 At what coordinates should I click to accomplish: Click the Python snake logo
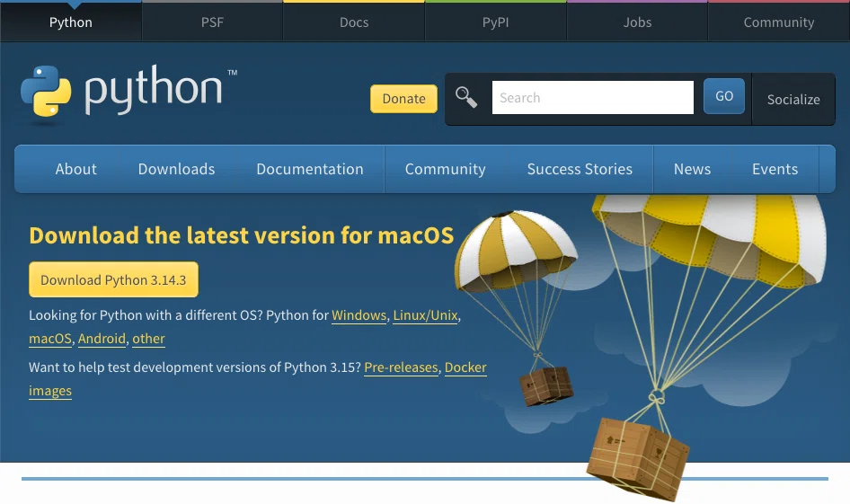(x=46, y=91)
